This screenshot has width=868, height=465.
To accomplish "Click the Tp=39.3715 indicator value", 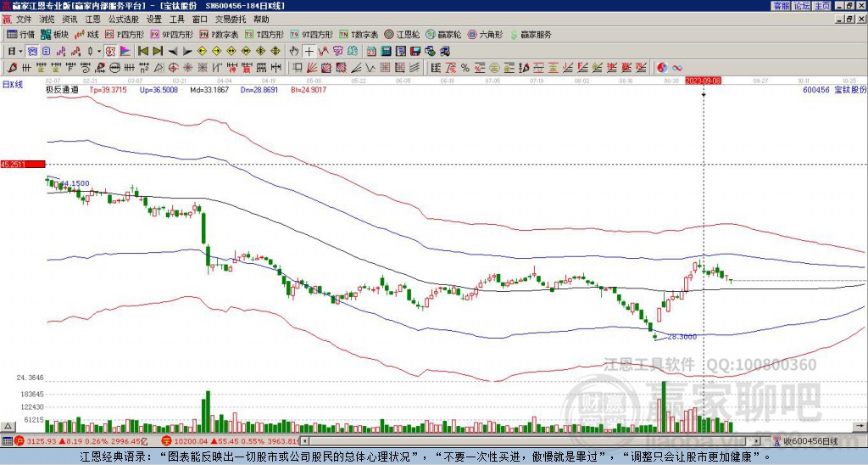I will (x=108, y=89).
